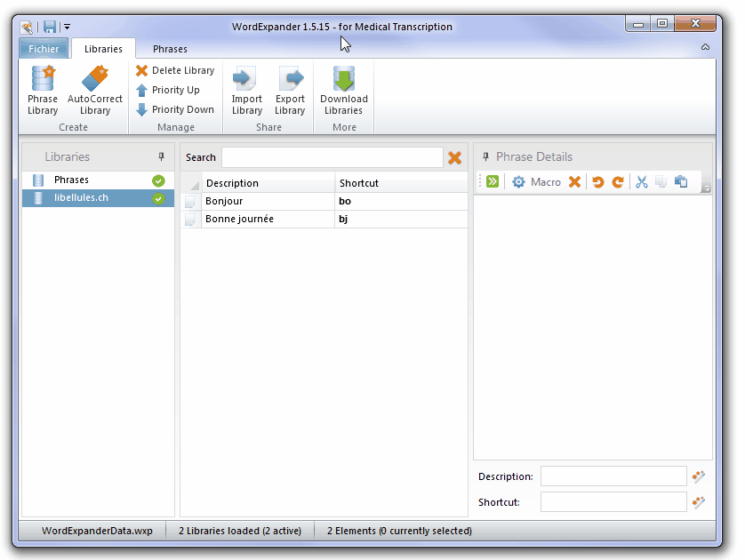The image size is (745, 560).
Task: Paste clipboard in Phrase Details toolbar
Action: coord(681,182)
